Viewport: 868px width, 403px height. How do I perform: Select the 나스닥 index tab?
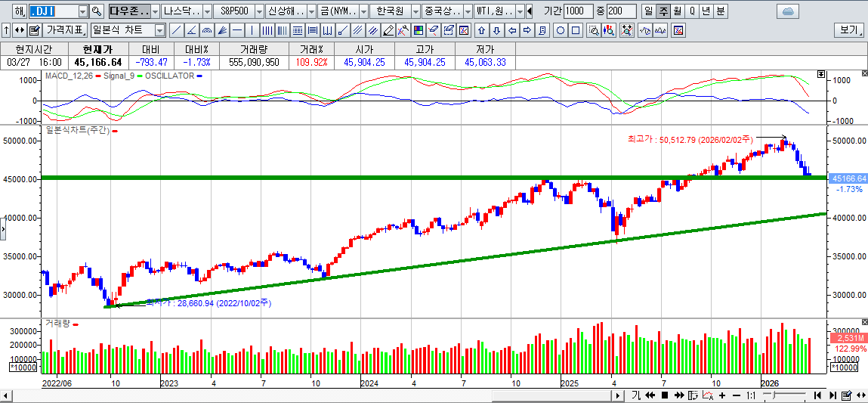(x=182, y=11)
